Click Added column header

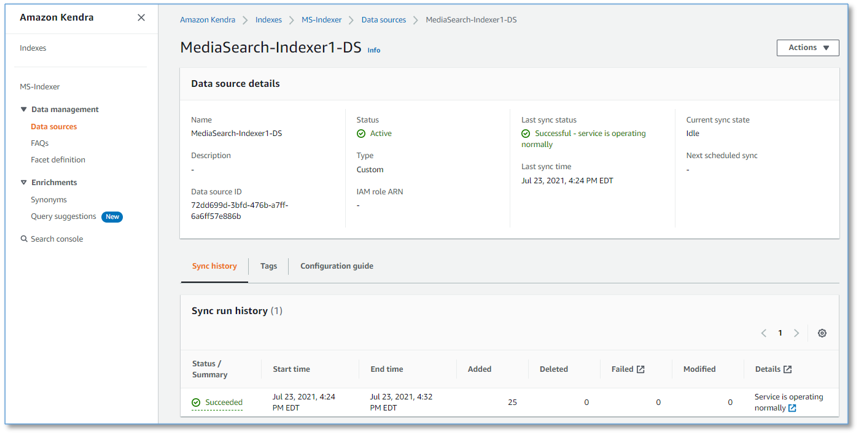tap(479, 369)
